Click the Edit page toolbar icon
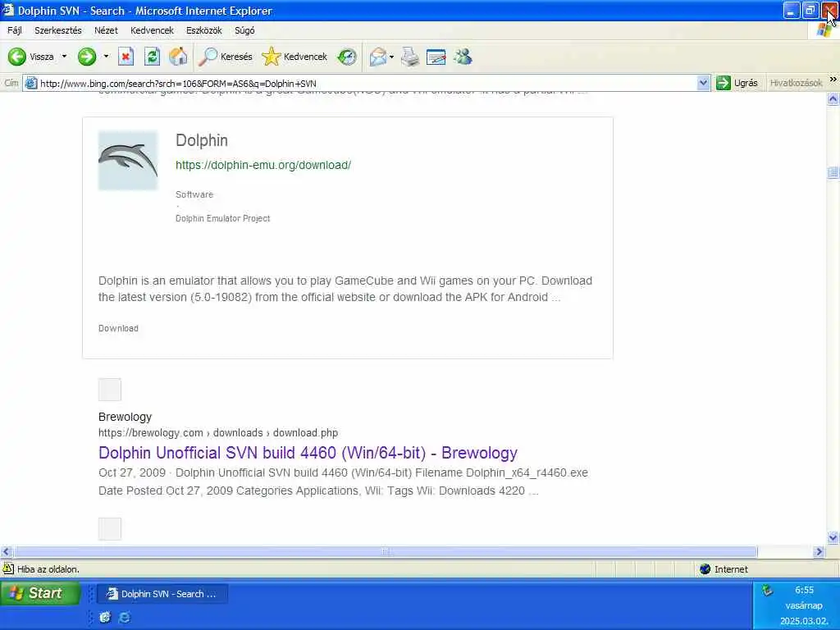Screen dimensions: 840x630 click(x=436, y=57)
